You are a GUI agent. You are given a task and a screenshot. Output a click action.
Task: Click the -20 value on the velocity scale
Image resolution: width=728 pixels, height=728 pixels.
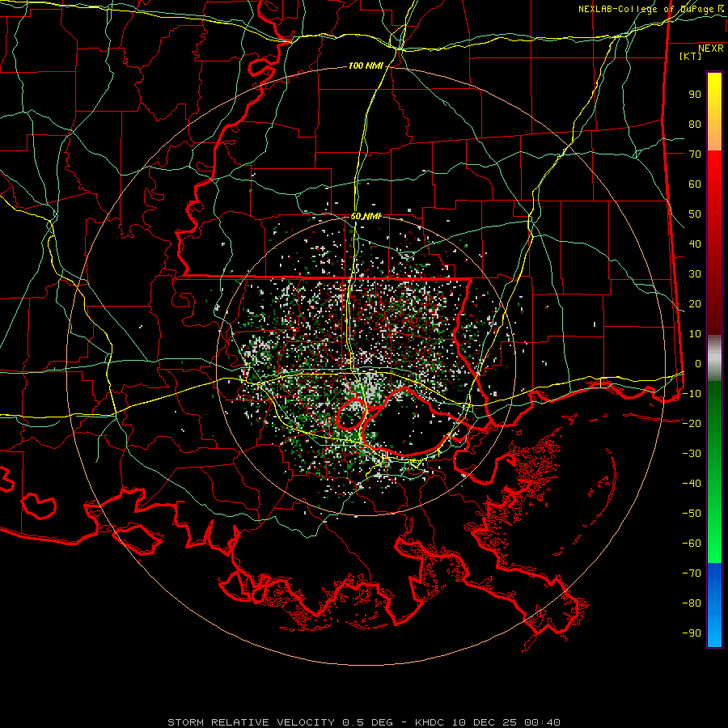pos(692,424)
